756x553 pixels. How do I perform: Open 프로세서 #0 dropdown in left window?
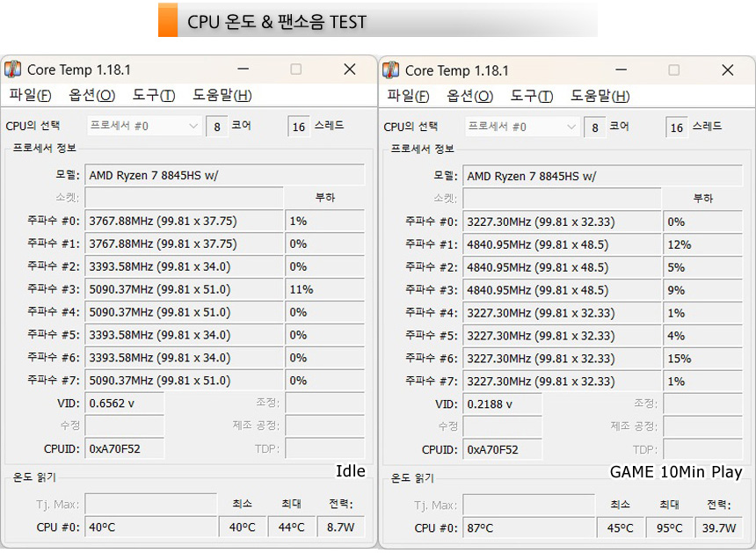click(x=143, y=126)
